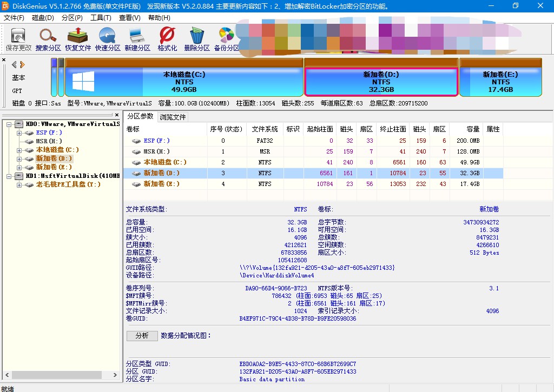Click the 序号(状态) column header
Screen dimensions: 554x392
[x=227, y=129]
